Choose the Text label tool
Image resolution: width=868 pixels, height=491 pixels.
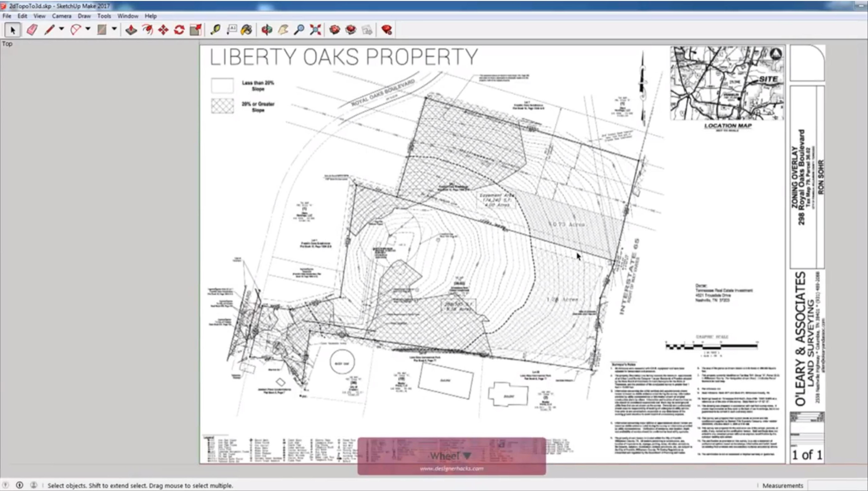click(232, 30)
